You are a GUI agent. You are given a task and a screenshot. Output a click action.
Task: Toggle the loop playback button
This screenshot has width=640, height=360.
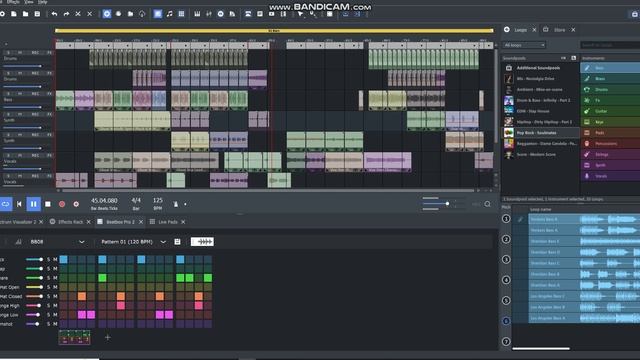(6, 204)
